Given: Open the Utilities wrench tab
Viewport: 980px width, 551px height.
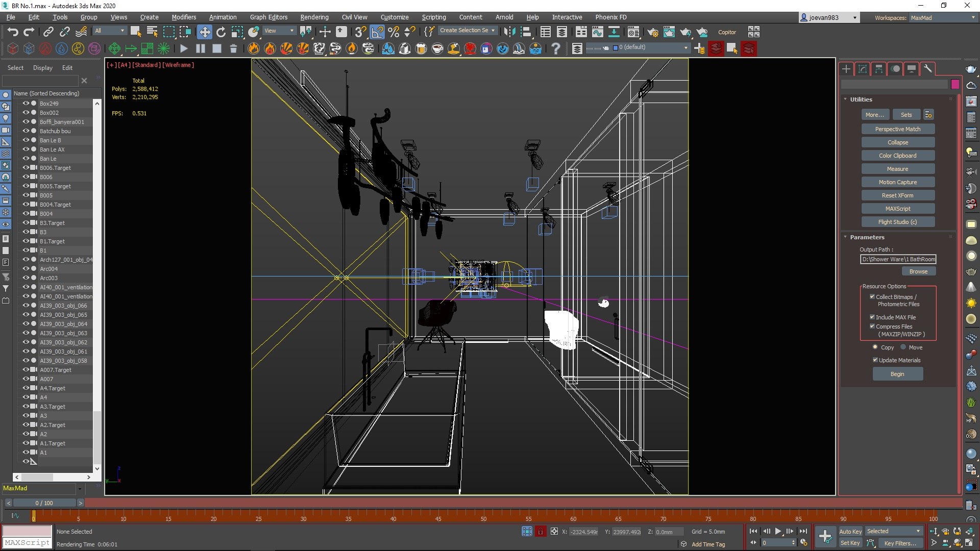Looking at the screenshot, I should [x=927, y=68].
